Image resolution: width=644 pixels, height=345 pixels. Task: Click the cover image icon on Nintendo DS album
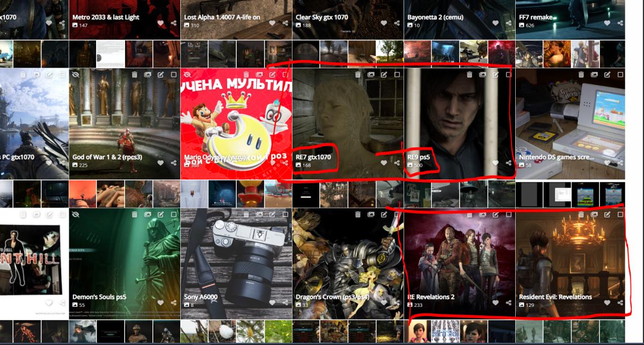[594, 75]
